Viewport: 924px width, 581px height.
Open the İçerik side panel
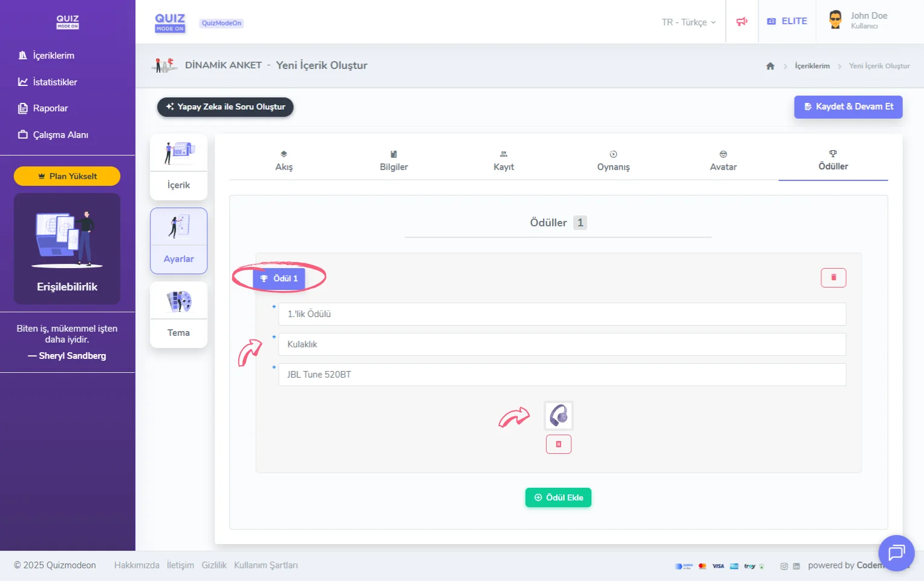coord(178,167)
